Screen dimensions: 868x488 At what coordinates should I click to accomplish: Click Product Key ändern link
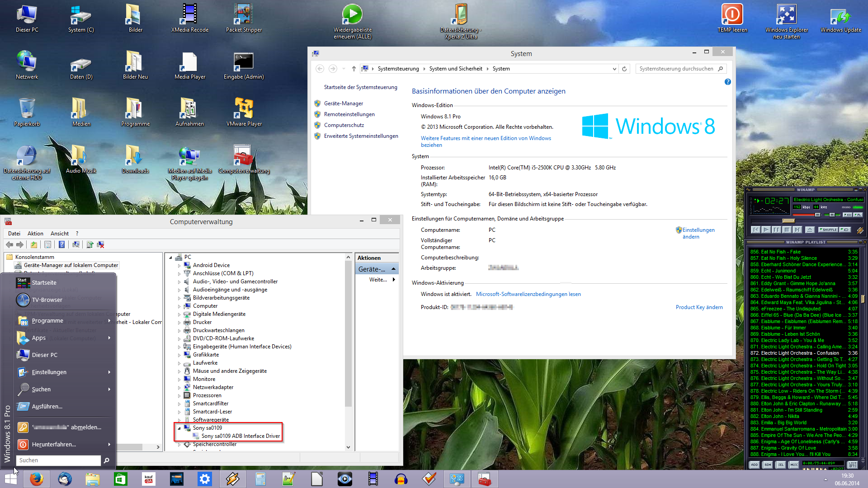699,307
